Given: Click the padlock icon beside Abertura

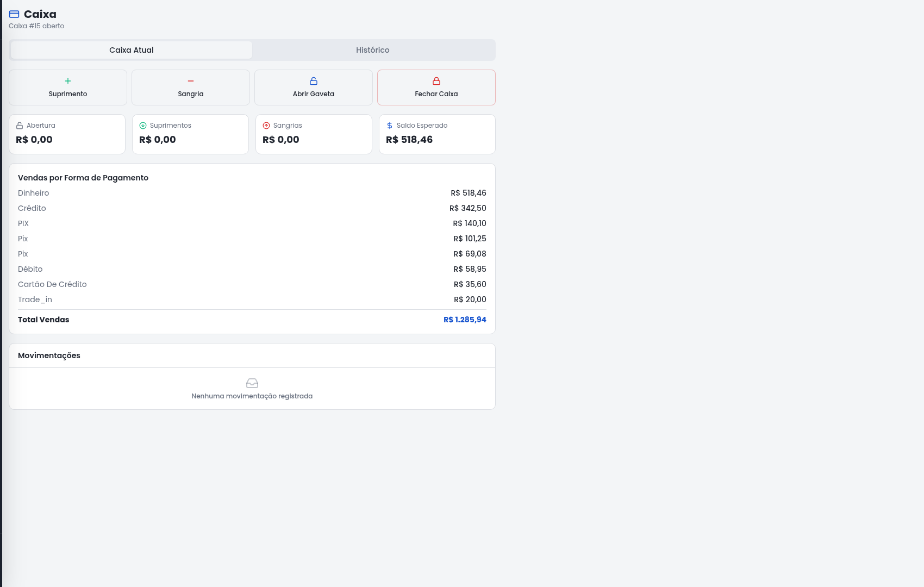Looking at the screenshot, I should tap(20, 126).
